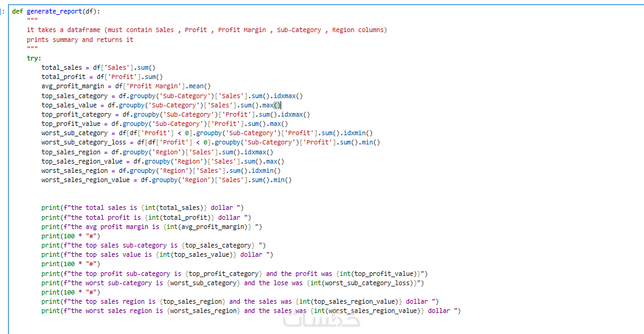This screenshot has height=334, width=644.
Task: Click the top_profit_category variable name
Action: (76, 114)
